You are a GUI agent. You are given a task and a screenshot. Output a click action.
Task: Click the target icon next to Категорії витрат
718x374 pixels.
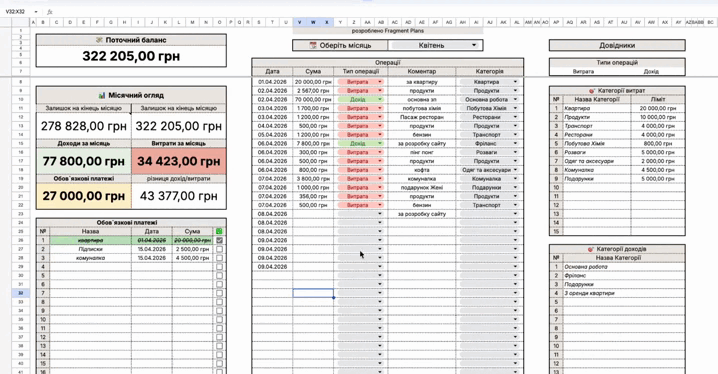(x=592, y=91)
